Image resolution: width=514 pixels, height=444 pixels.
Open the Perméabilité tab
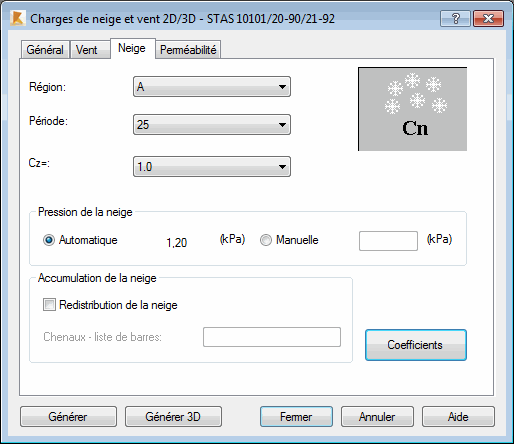coord(188,50)
